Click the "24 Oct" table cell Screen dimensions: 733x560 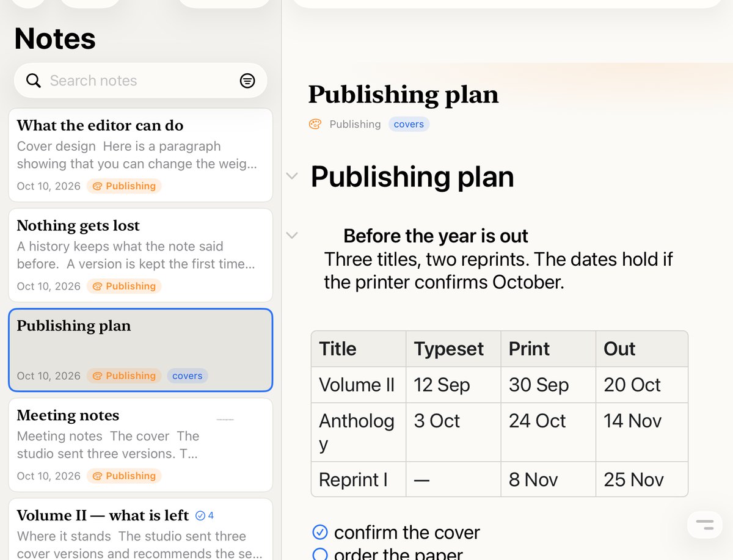(549, 432)
